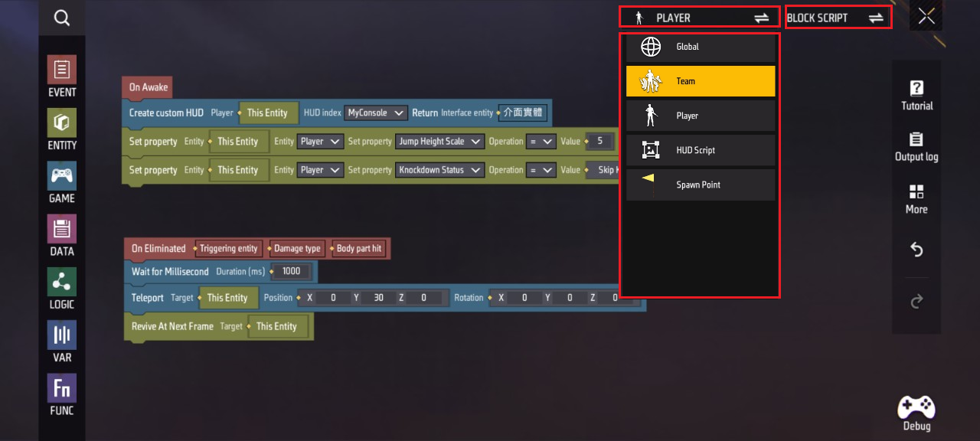The image size is (980, 441).
Task: Open the DATA block category
Action: tap(62, 235)
